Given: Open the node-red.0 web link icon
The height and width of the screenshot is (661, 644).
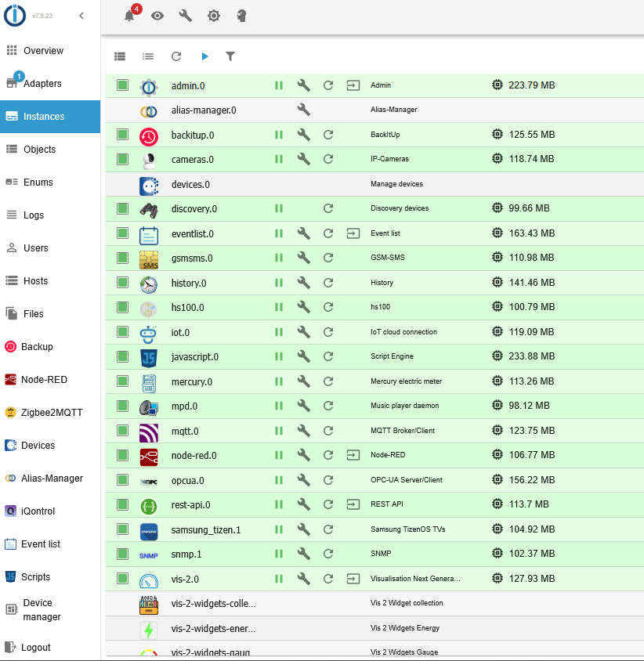Looking at the screenshot, I should [353, 455].
